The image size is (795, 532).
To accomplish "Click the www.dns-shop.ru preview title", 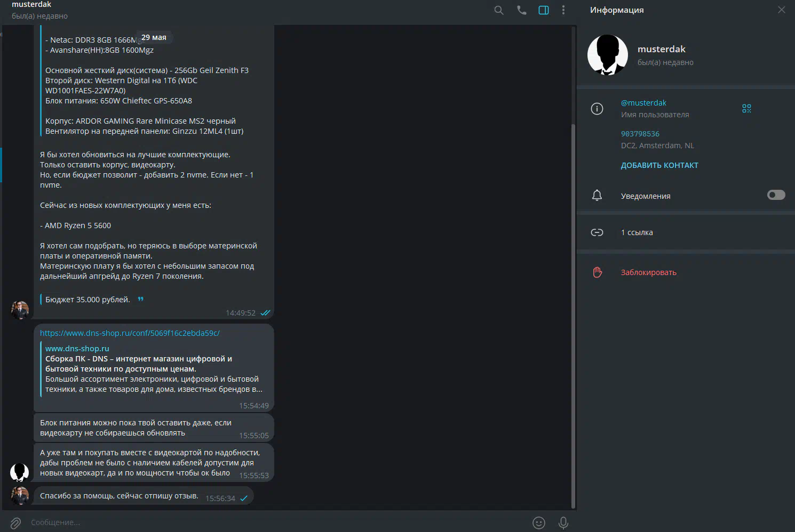I will pyautogui.click(x=77, y=349).
